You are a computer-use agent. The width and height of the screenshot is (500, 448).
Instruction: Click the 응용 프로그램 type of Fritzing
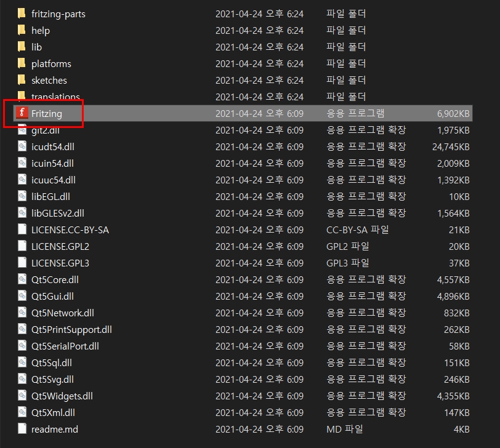pyautogui.click(x=355, y=113)
